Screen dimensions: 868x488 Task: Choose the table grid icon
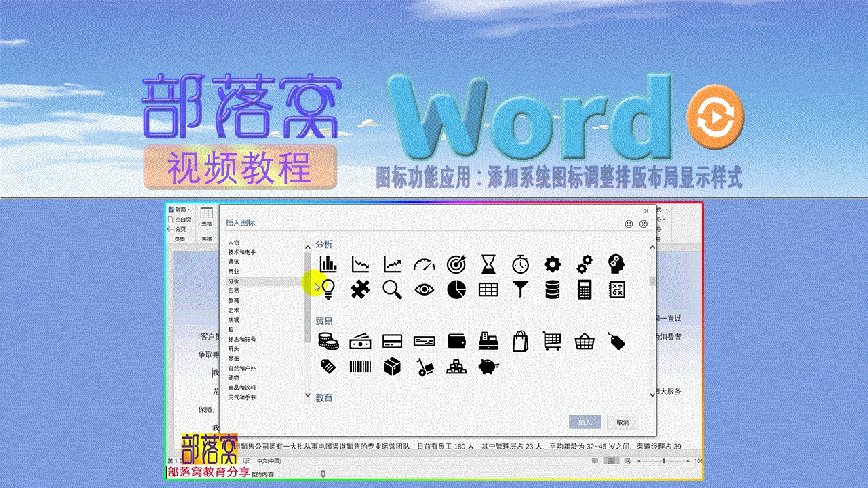tap(488, 289)
